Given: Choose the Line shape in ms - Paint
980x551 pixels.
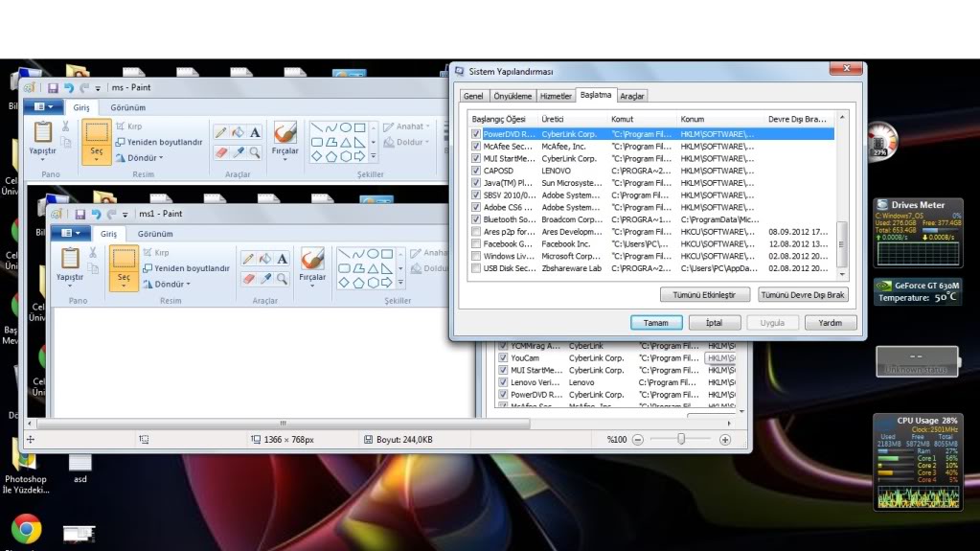Looking at the screenshot, I should point(317,127).
